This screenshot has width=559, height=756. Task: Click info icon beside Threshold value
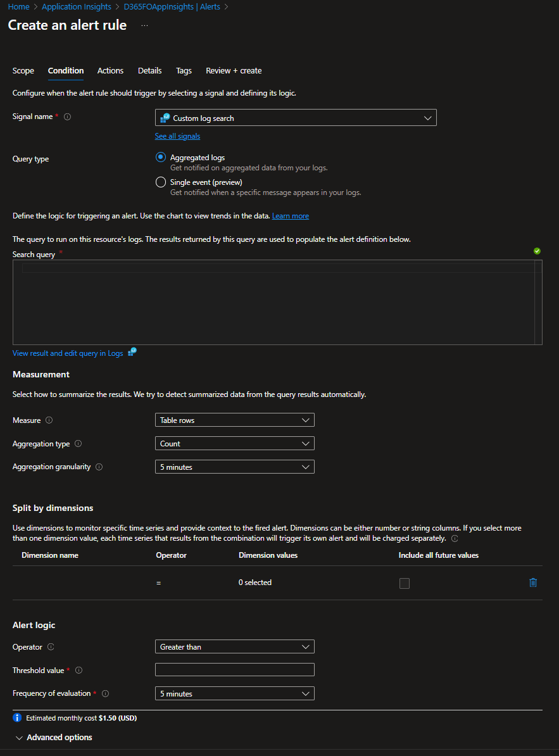[79, 671]
